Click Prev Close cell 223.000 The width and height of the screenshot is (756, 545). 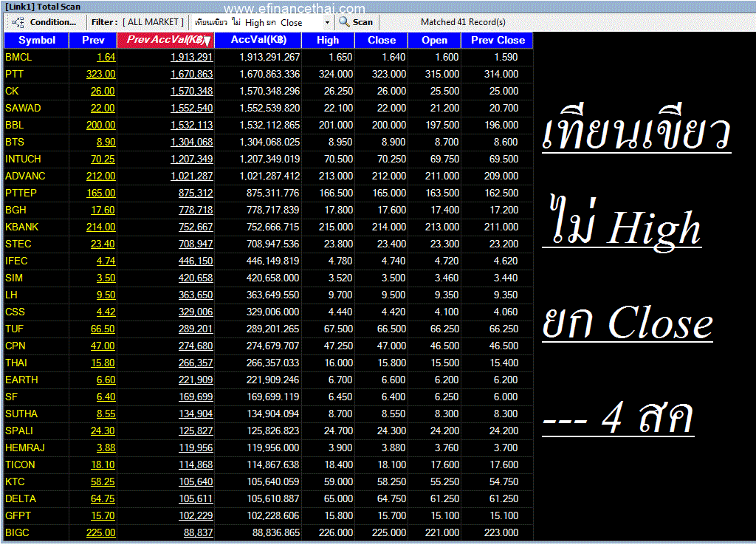[x=501, y=533]
